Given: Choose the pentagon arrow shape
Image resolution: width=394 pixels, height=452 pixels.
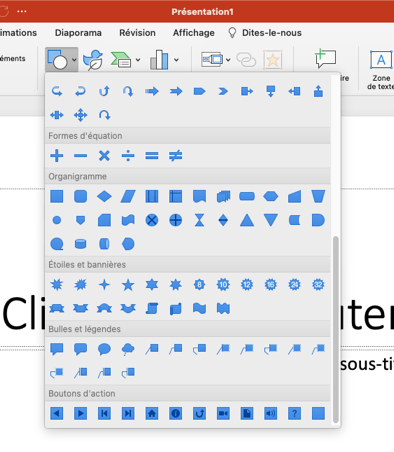Looking at the screenshot, I should (x=199, y=91).
